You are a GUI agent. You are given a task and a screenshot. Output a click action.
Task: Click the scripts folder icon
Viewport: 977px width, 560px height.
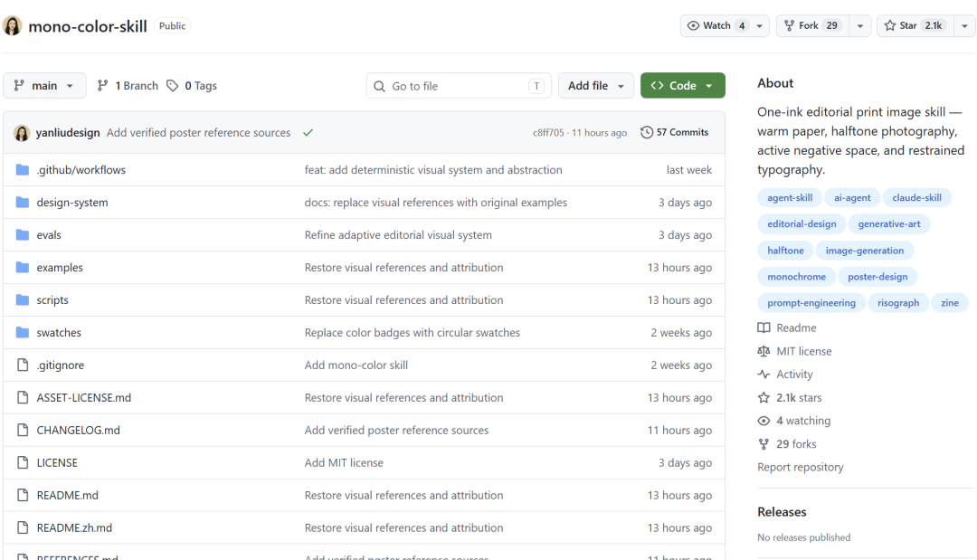[23, 300]
